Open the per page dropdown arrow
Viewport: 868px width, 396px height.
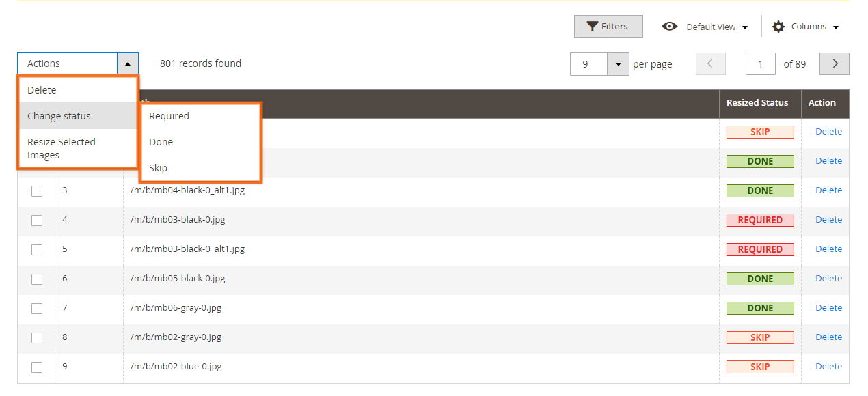(x=618, y=63)
